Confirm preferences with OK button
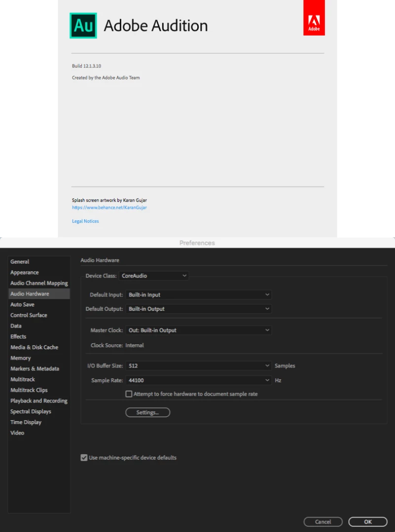Image resolution: width=395 pixels, height=532 pixels. coord(368,522)
